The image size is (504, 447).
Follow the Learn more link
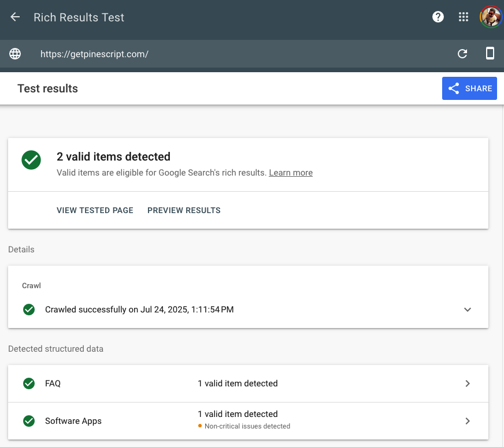[x=291, y=173]
